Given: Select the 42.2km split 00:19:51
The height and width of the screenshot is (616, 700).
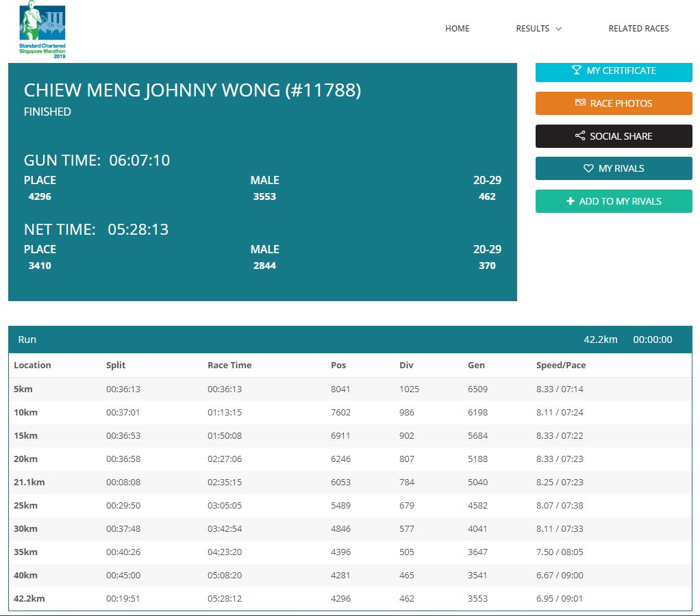Looking at the screenshot, I should click(123, 598).
